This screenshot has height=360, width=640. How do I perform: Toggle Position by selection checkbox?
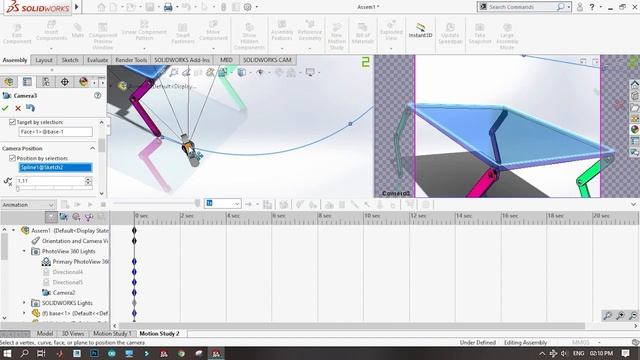point(12,158)
